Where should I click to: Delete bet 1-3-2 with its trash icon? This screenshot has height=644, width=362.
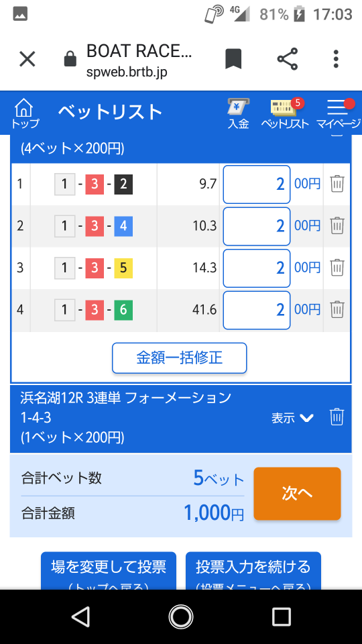coord(337,184)
